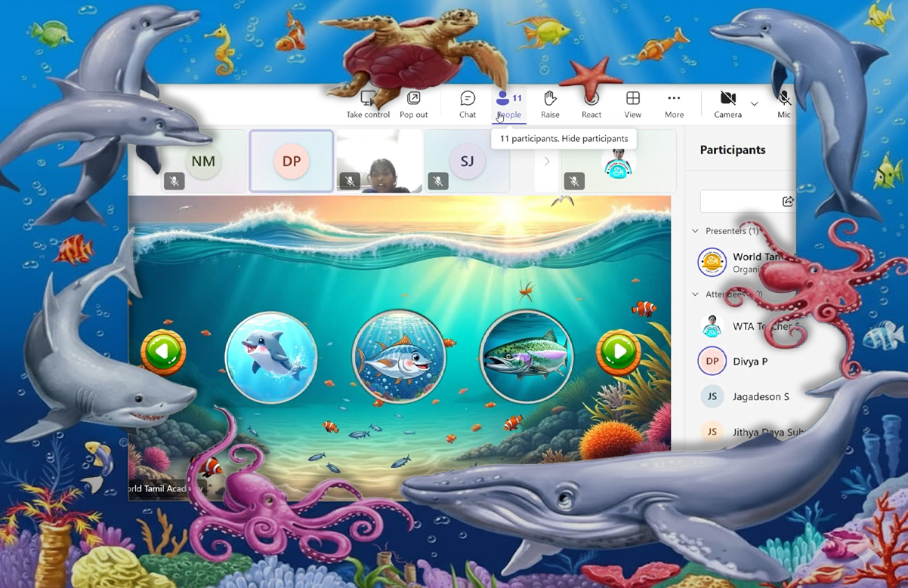
Task: Hide participants using the People icon
Action: point(508,104)
